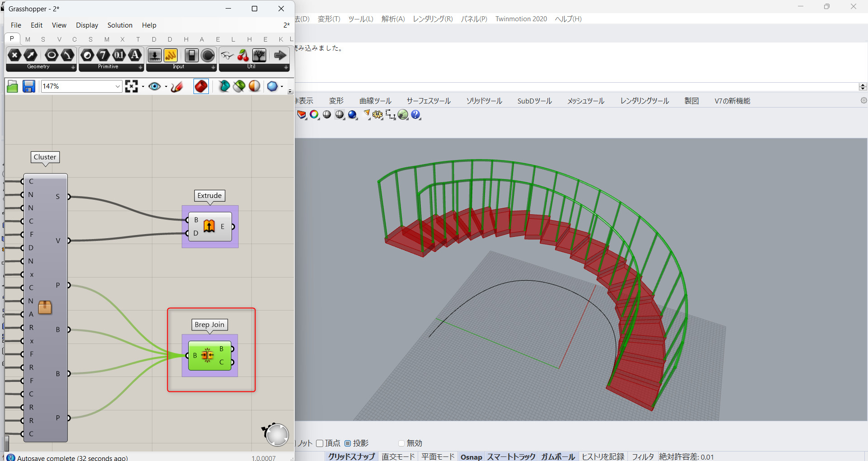The width and height of the screenshot is (868, 461).
Task: Select the Number Slider icon in Input panel
Action: [x=155, y=55]
